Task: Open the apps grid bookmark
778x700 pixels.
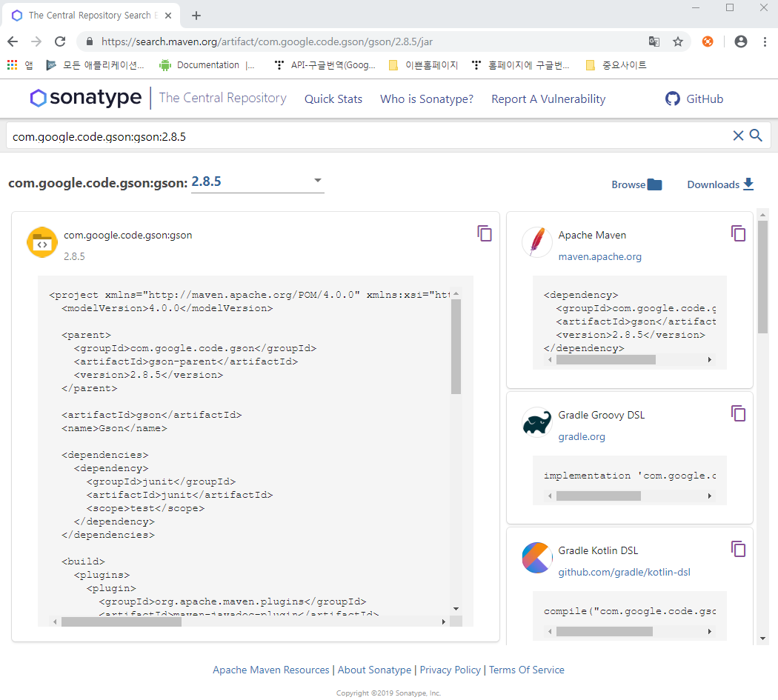Action: click(x=20, y=65)
